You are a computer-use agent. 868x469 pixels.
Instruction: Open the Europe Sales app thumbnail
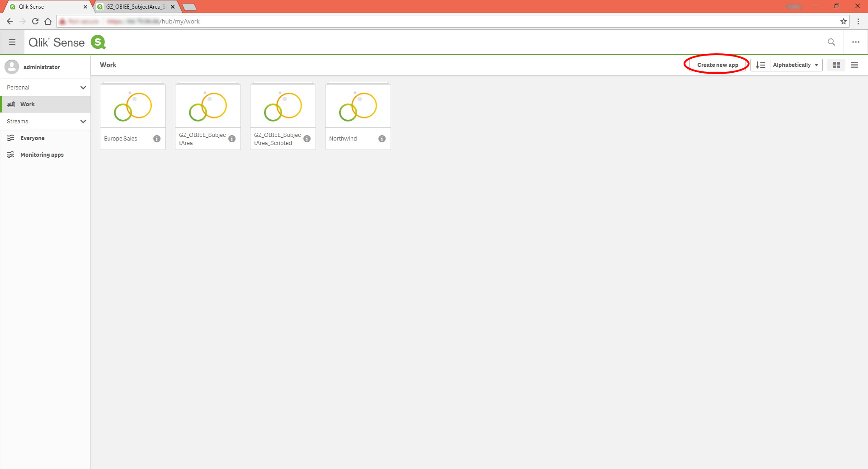click(x=133, y=106)
